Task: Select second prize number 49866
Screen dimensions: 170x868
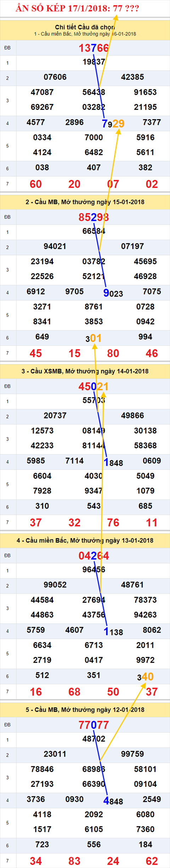Action: (132, 416)
